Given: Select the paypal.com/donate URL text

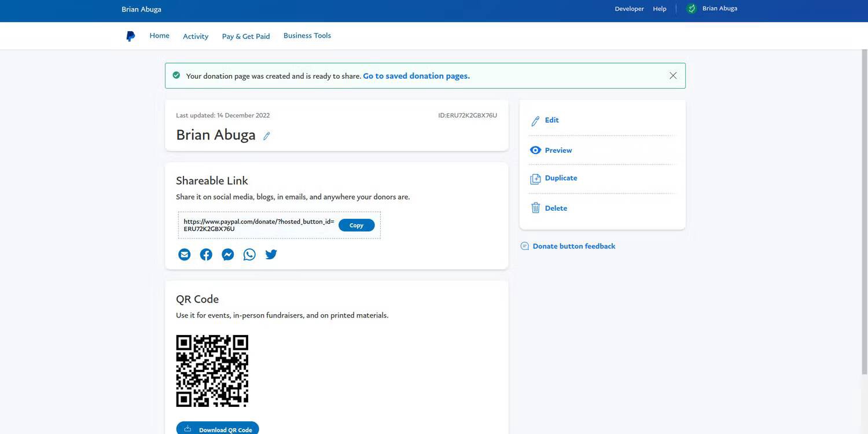Looking at the screenshot, I should coord(259,225).
